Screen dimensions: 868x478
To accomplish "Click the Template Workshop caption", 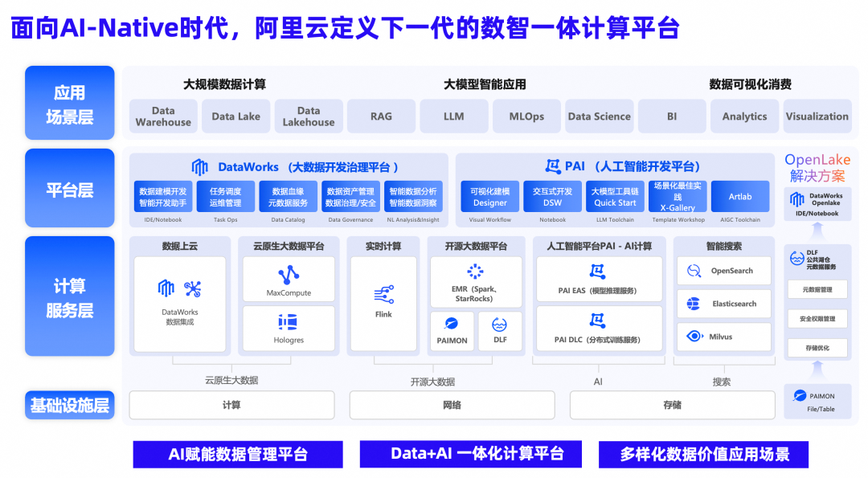I will (x=678, y=219).
